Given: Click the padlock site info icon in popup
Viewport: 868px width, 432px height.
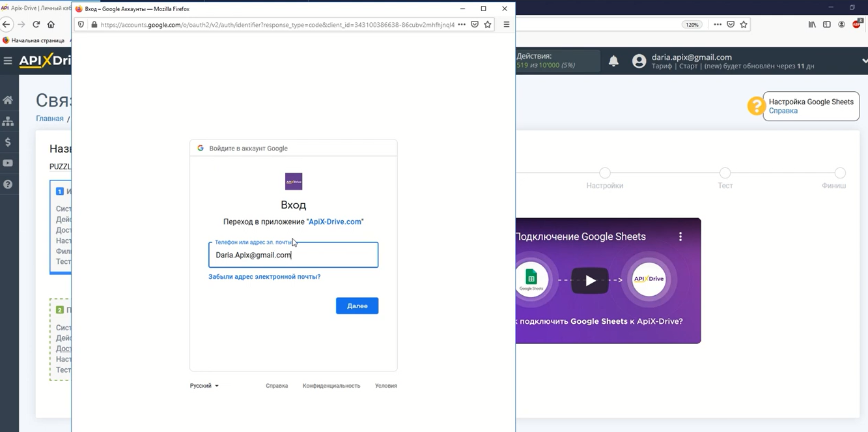Looking at the screenshot, I should [94, 25].
